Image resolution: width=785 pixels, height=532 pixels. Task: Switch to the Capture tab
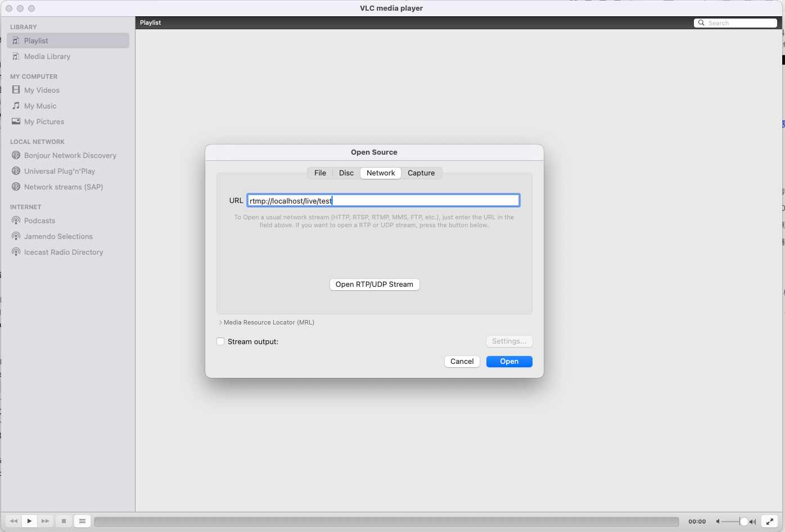(x=421, y=173)
